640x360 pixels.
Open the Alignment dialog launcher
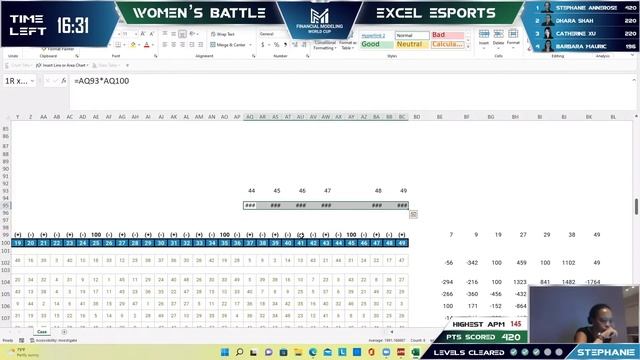253,56
